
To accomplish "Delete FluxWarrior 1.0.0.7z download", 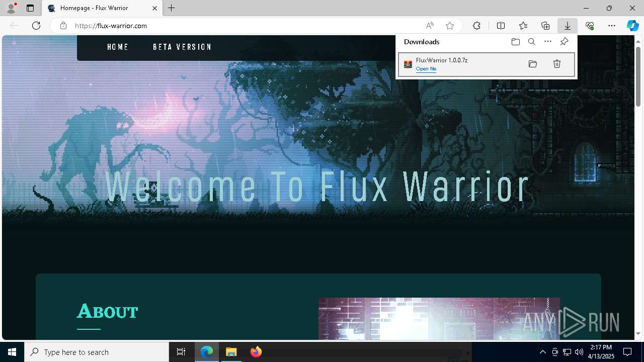I will [557, 64].
